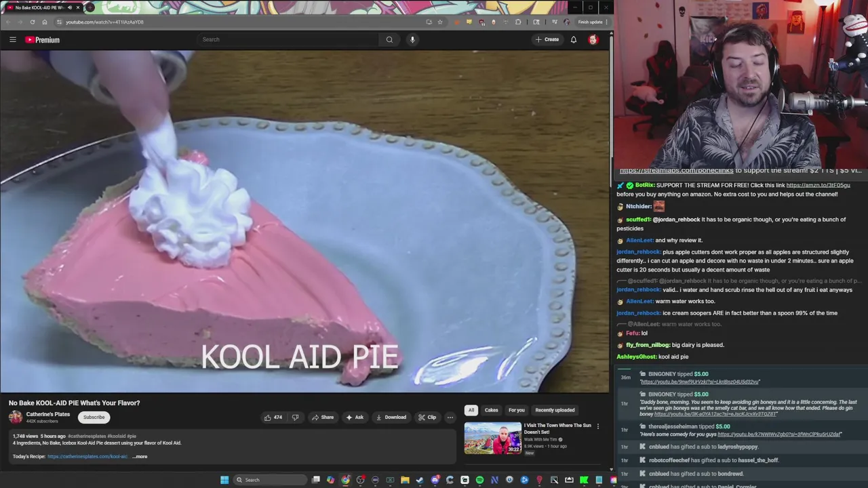Click the video title 'No Bake KOOL-AID PIE'
The image size is (868, 488).
point(75,403)
